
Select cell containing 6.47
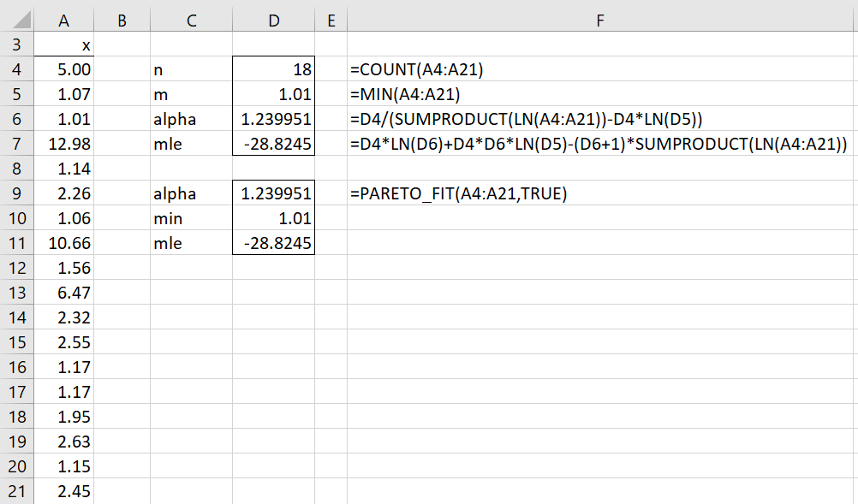pyautogui.click(x=64, y=293)
